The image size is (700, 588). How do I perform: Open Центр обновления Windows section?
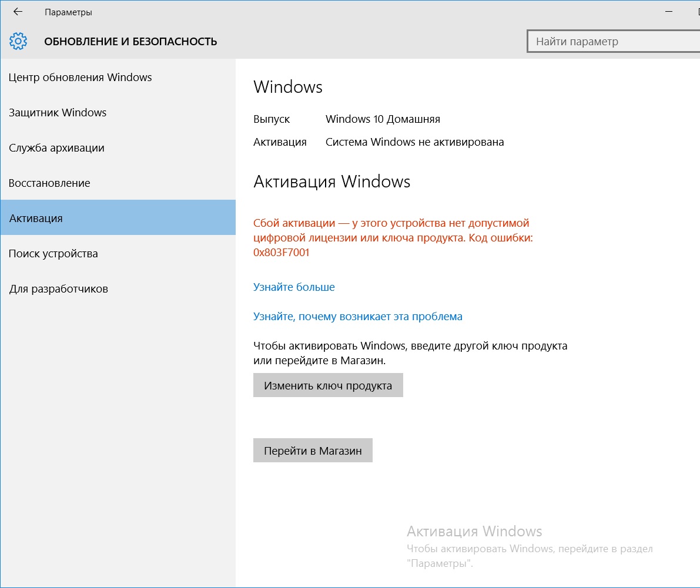point(118,77)
